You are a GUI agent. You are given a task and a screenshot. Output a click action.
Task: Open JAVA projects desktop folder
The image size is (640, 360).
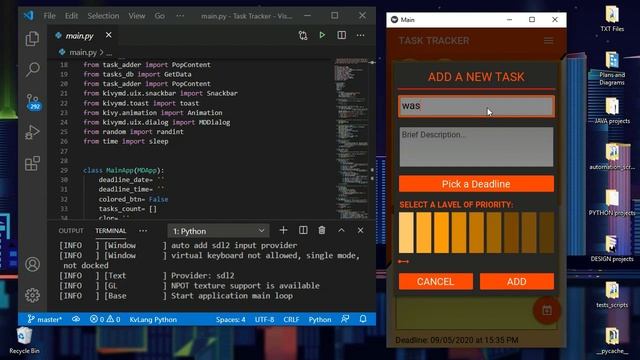tap(612, 111)
